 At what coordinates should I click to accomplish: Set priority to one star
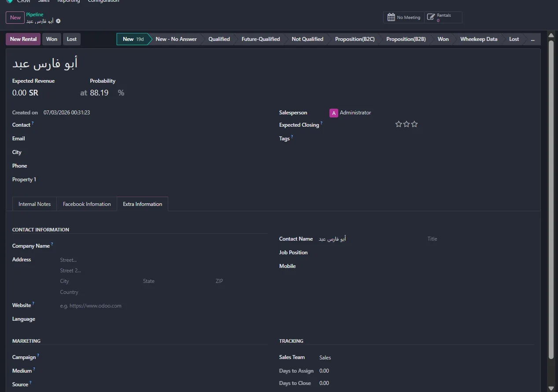tap(399, 125)
